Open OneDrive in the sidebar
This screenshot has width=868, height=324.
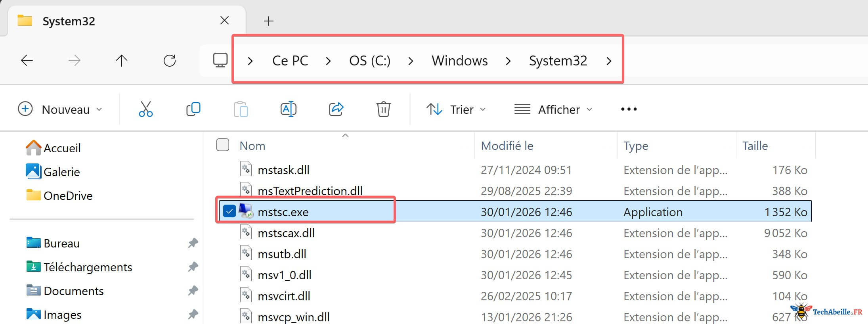pyautogui.click(x=59, y=196)
